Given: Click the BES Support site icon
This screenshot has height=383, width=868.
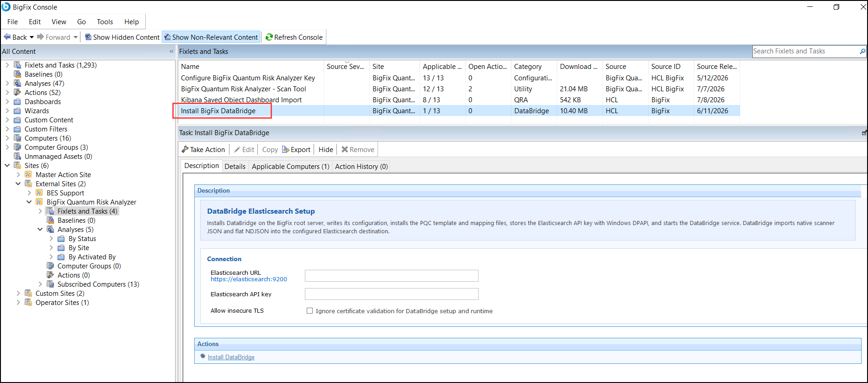Looking at the screenshot, I should [x=39, y=193].
